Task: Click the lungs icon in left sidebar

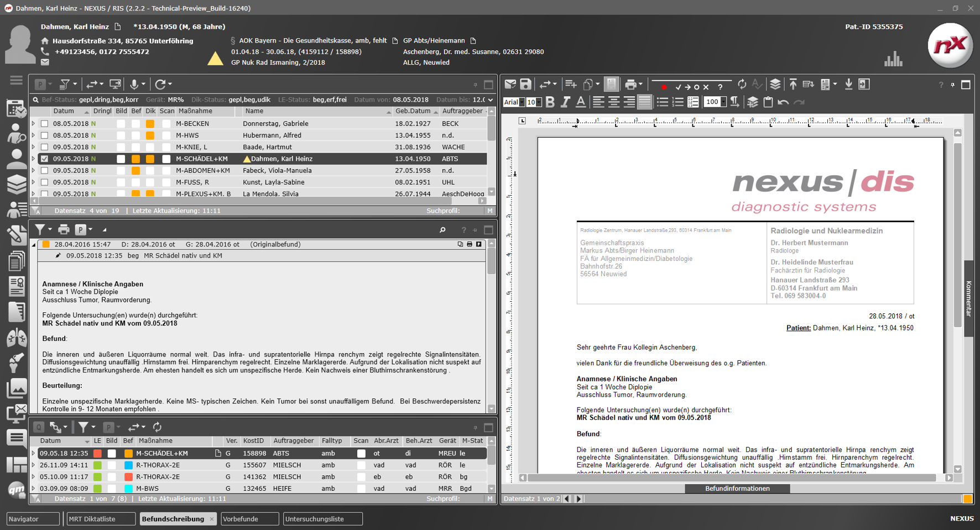Action: coord(16,338)
